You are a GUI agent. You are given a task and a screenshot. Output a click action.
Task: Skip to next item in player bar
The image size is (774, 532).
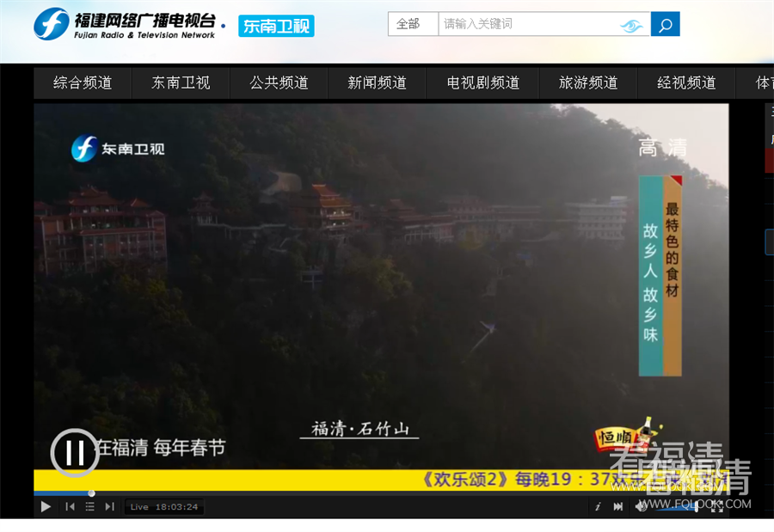pyautogui.click(x=109, y=507)
